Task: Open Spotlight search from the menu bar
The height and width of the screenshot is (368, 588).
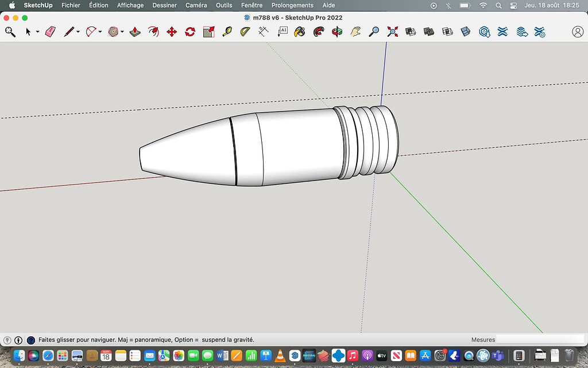Action: pyautogui.click(x=497, y=5)
